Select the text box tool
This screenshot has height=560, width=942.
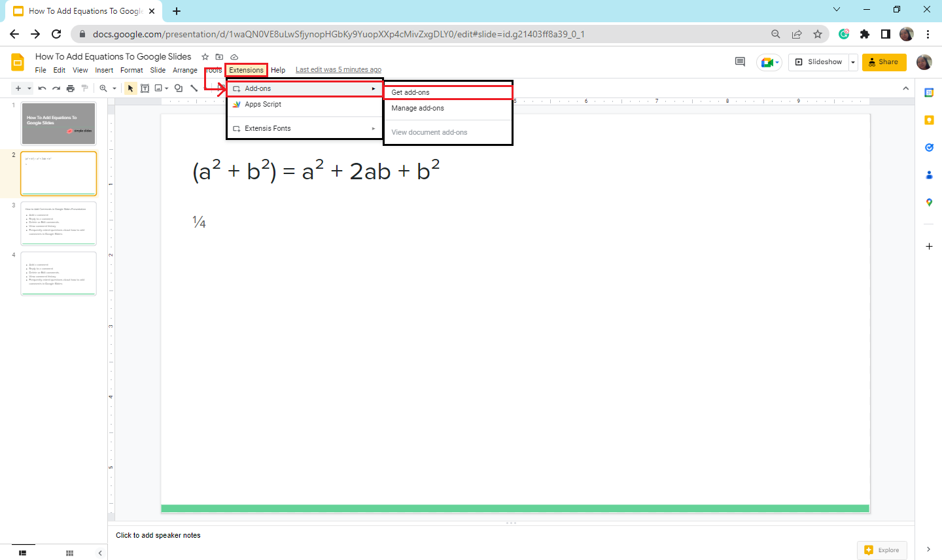pos(145,88)
